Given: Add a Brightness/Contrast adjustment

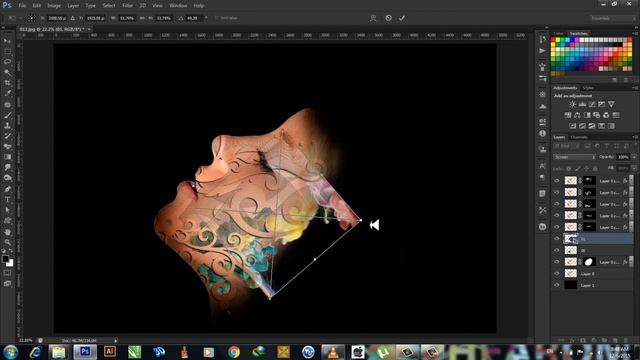Looking at the screenshot, I should coord(572,104).
